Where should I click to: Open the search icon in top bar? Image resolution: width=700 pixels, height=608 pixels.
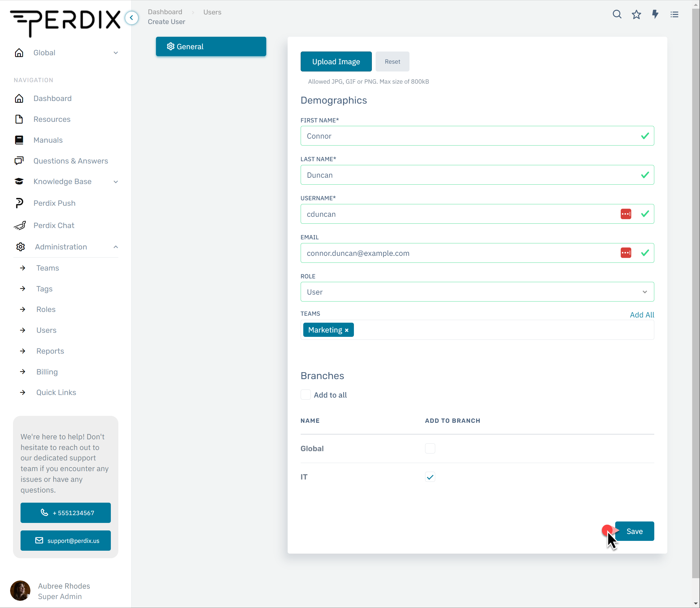[x=617, y=14]
